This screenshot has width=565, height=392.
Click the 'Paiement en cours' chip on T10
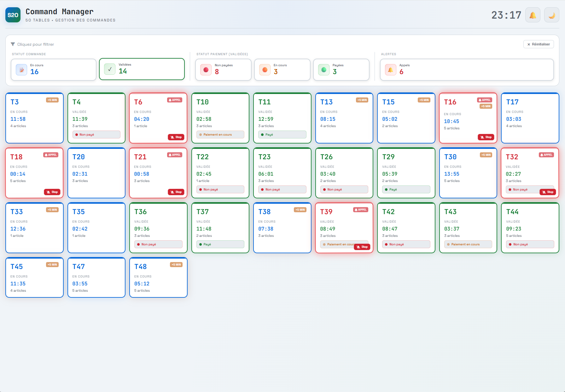[220, 134]
